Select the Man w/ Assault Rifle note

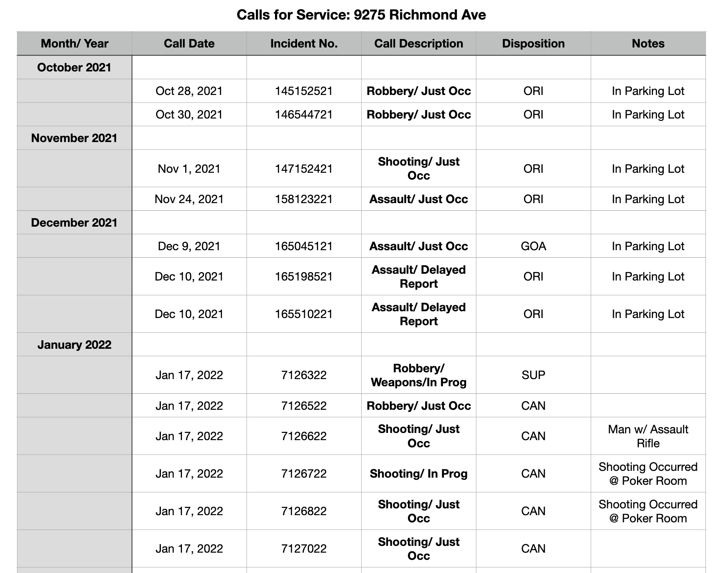pos(648,436)
